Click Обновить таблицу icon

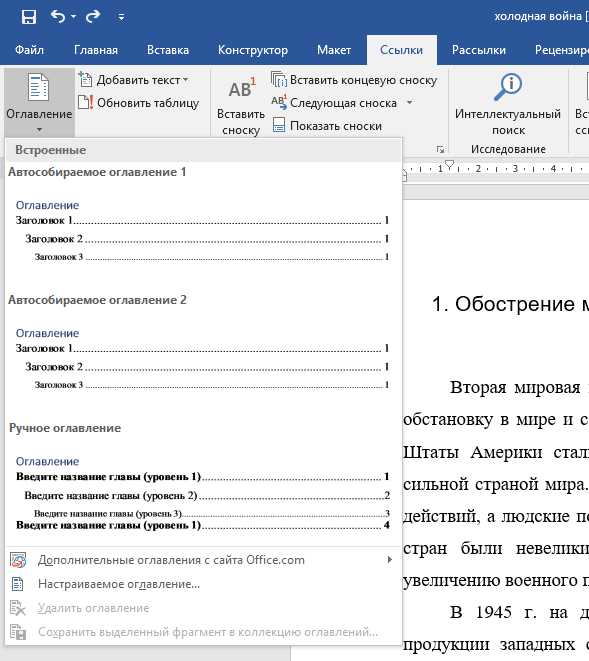[x=86, y=102]
